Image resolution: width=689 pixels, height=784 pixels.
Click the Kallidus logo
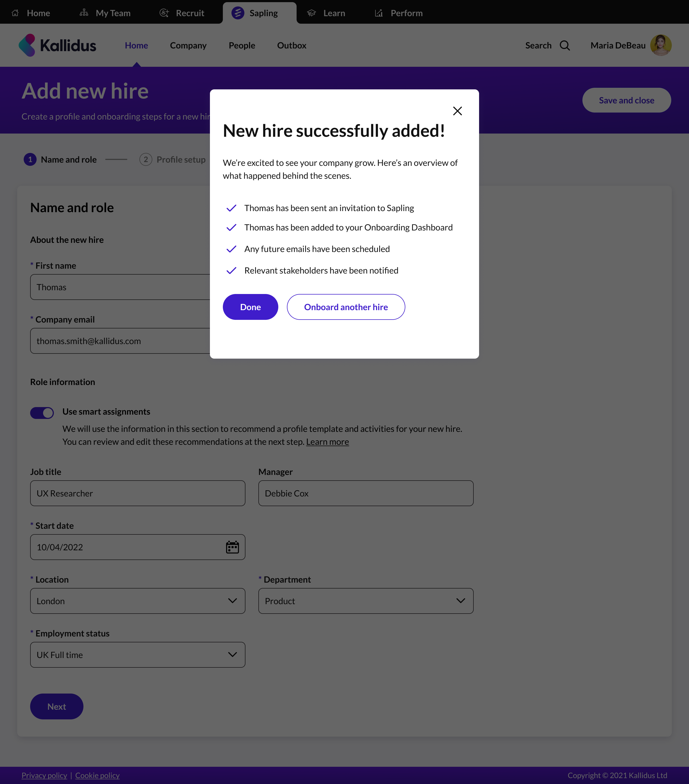[58, 45]
